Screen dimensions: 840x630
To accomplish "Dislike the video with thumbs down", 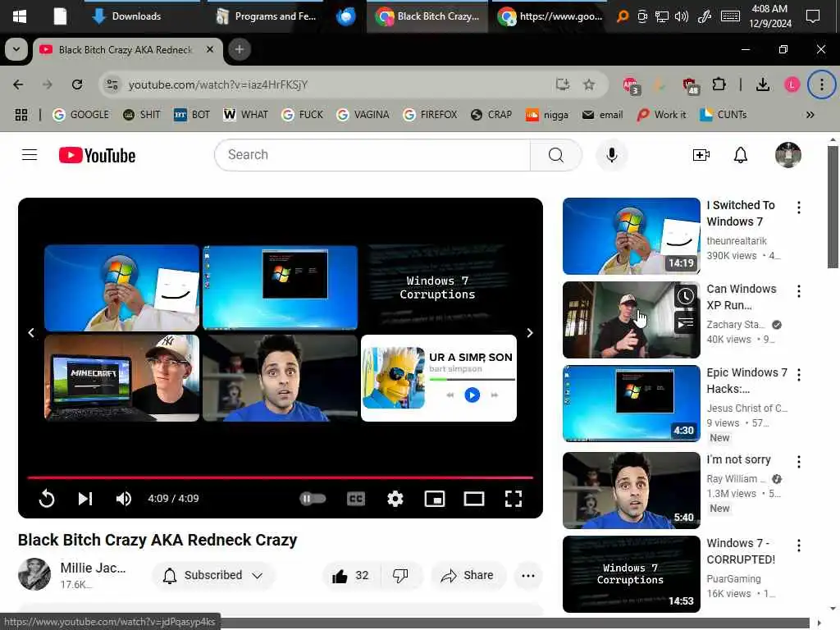I will point(400,576).
